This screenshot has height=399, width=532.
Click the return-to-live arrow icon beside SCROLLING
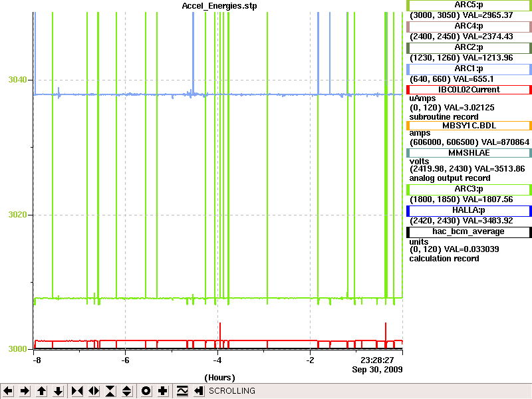tap(199, 391)
